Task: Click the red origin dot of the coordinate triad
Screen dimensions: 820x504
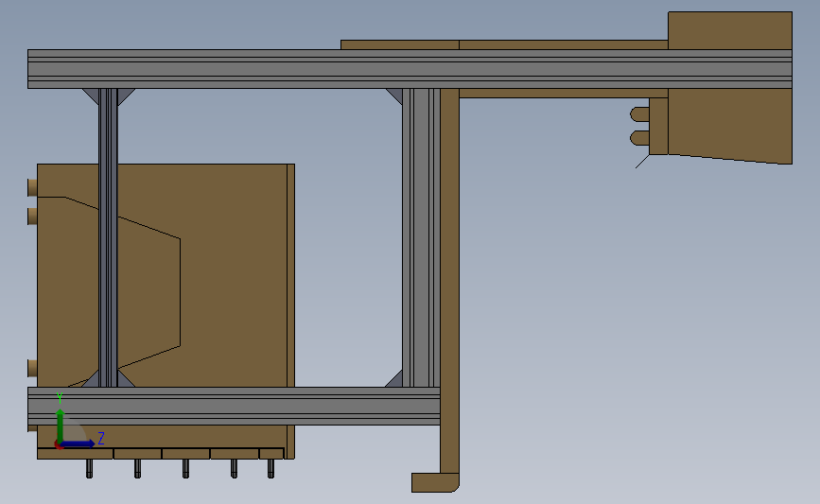Action: click(x=59, y=445)
